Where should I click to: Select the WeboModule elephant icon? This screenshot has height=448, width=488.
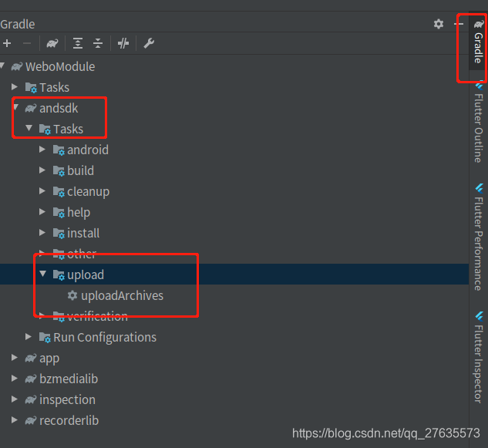tap(17, 66)
